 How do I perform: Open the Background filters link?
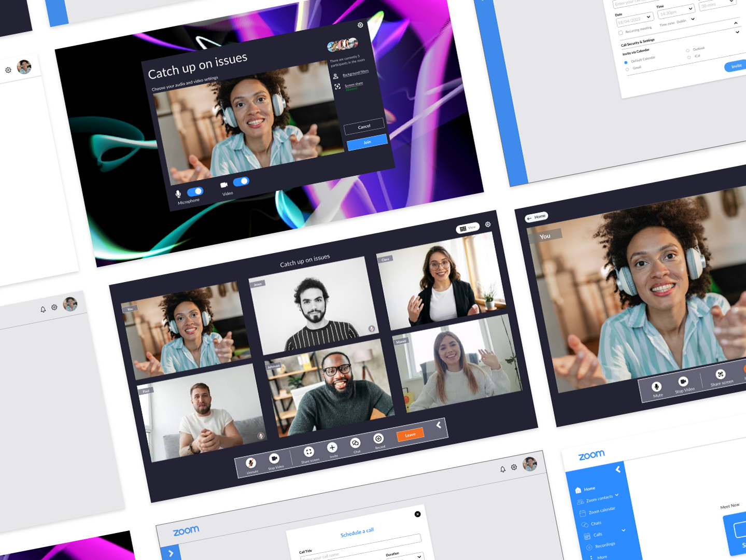(356, 73)
